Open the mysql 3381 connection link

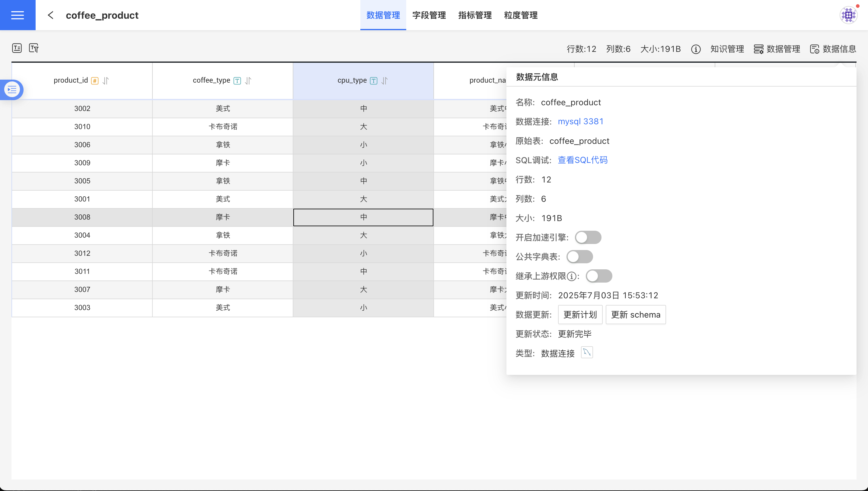[580, 122]
